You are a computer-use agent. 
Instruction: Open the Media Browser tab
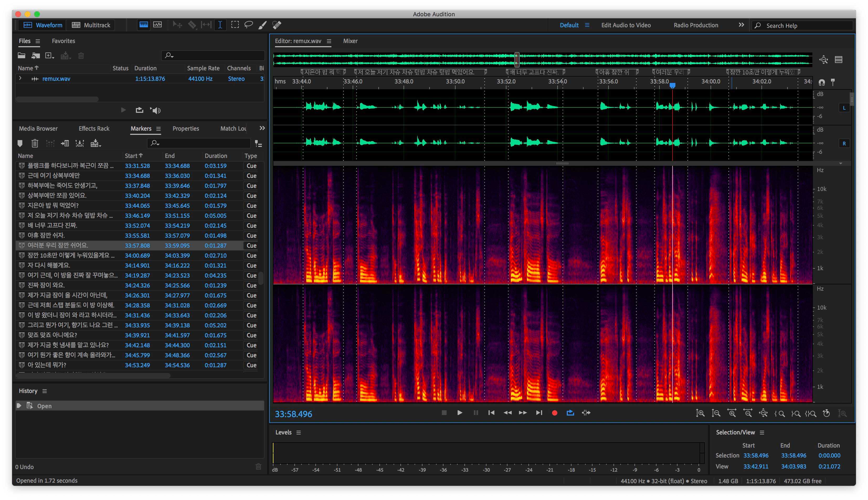pos(38,129)
